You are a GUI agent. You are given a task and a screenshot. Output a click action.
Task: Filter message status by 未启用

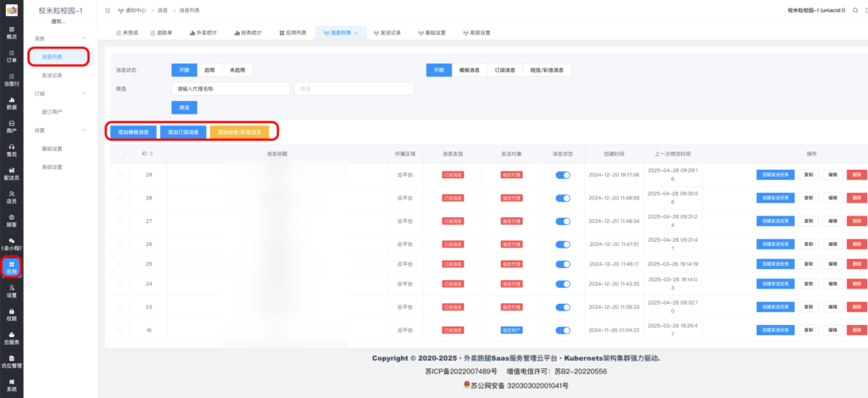(x=237, y=70)
